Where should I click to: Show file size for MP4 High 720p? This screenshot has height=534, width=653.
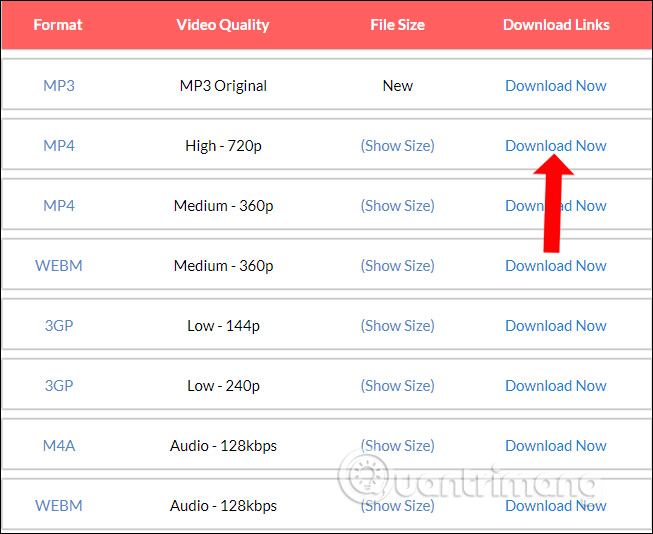[x=397, y=146]
